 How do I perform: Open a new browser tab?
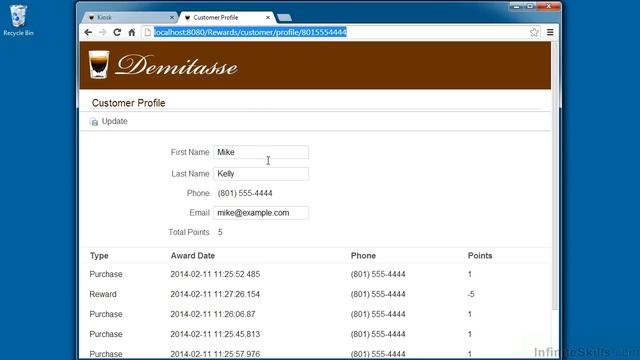pyautogui.click(x=284, y=18)
